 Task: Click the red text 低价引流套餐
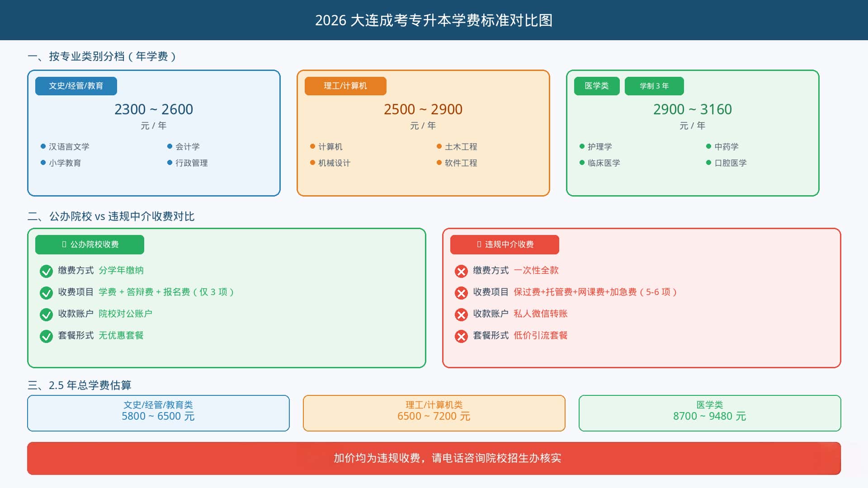click(x=541, y=336)
